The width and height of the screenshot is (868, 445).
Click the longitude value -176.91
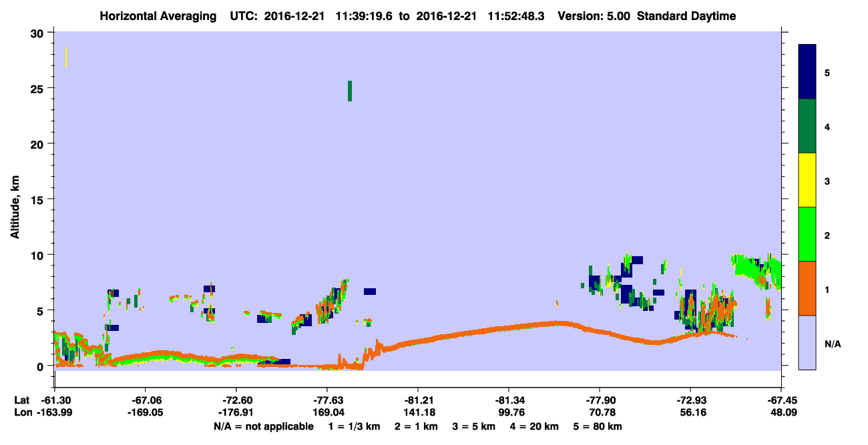click(236, 413)
